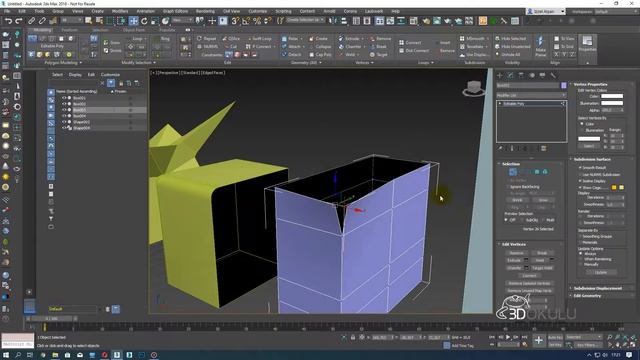Switch to the Modify panel icon

[510, 75]
